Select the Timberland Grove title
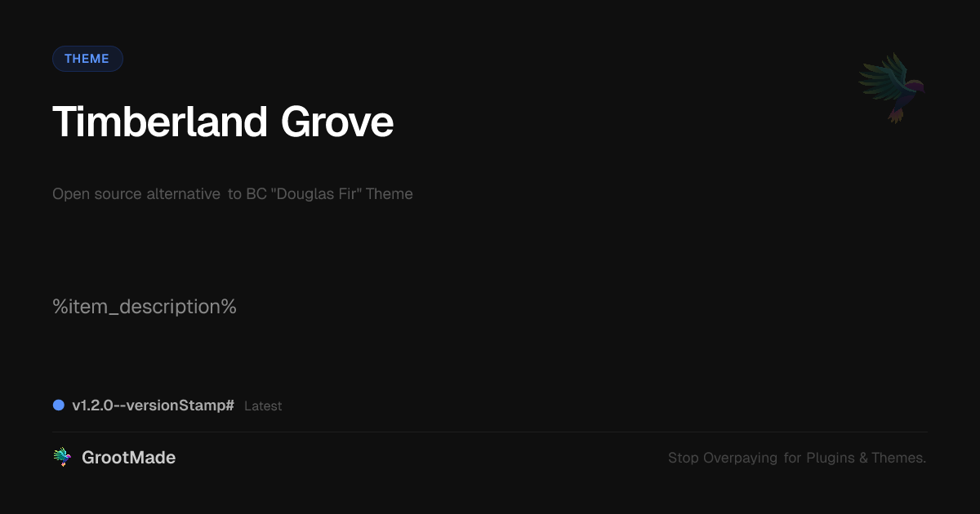Screen dimensions: 980x514 [223, 122]
